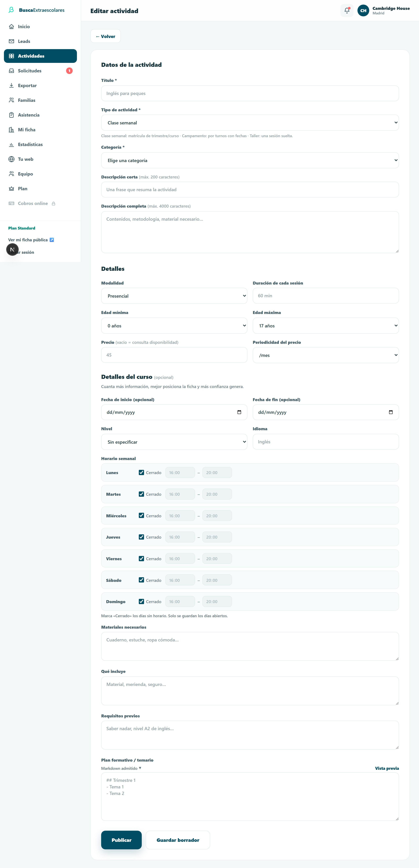Click the Guardar borrador button
The image size is (419, 868).
coord(178,840)
